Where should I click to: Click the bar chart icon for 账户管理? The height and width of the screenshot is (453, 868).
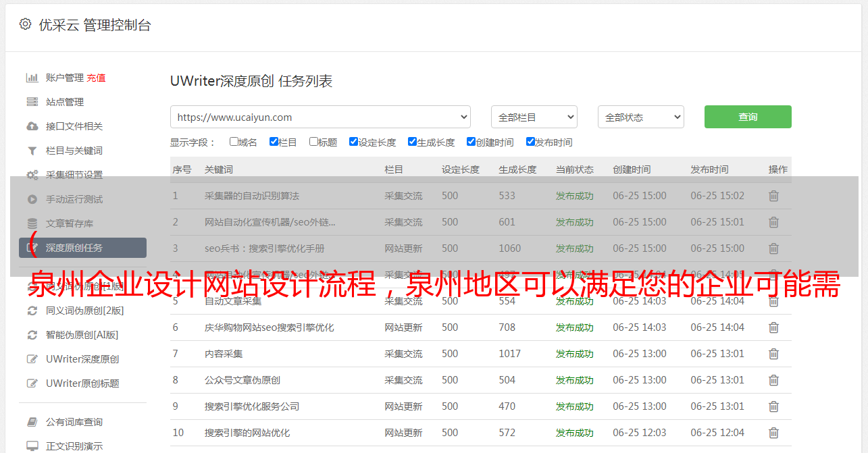pos(32,78)
